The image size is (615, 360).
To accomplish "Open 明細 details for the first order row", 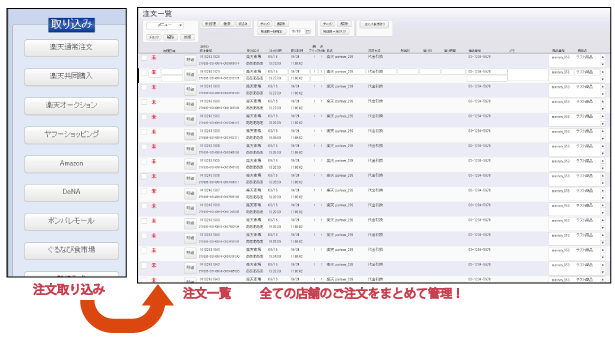I will (190, 60).
